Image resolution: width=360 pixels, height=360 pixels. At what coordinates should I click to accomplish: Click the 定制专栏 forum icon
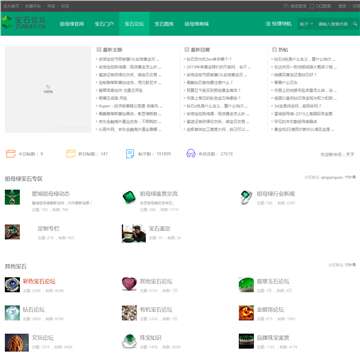(12, 232)
